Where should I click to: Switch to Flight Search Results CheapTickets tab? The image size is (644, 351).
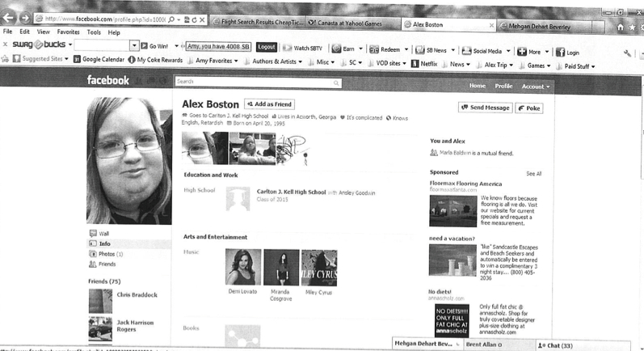pyautogui.click(x=258, y=22)
